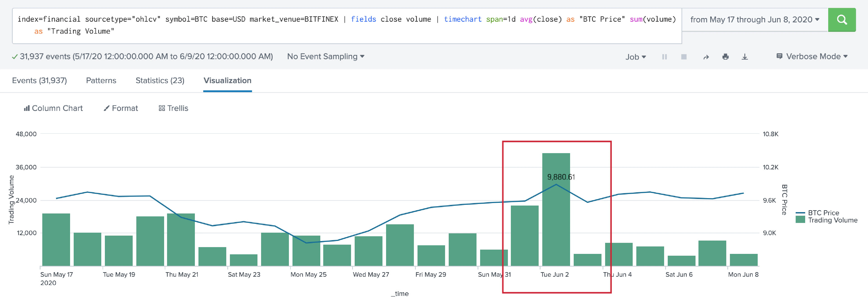Stop the search job
Viewport: 868px width, 302px height.
point(684,57)
